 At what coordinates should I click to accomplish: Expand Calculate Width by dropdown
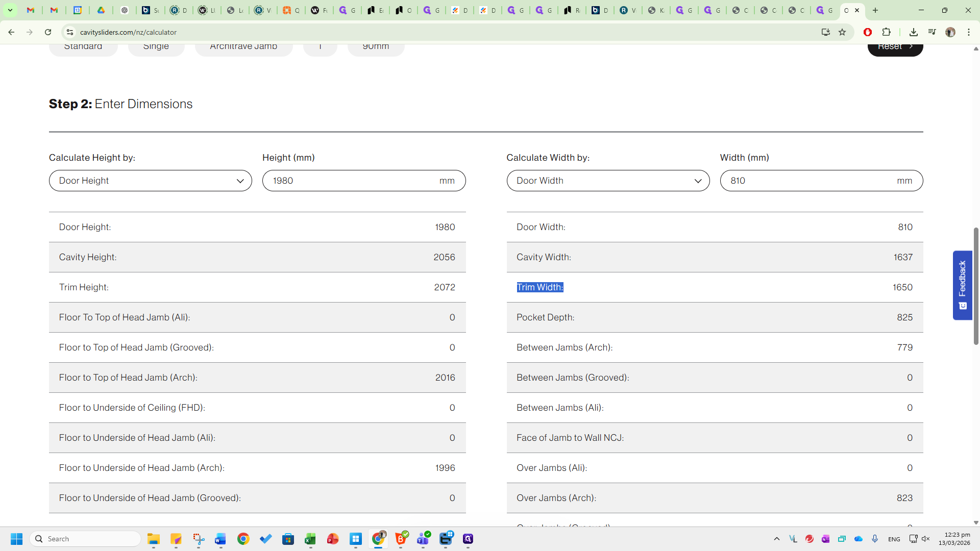click(x=607, y=181)
